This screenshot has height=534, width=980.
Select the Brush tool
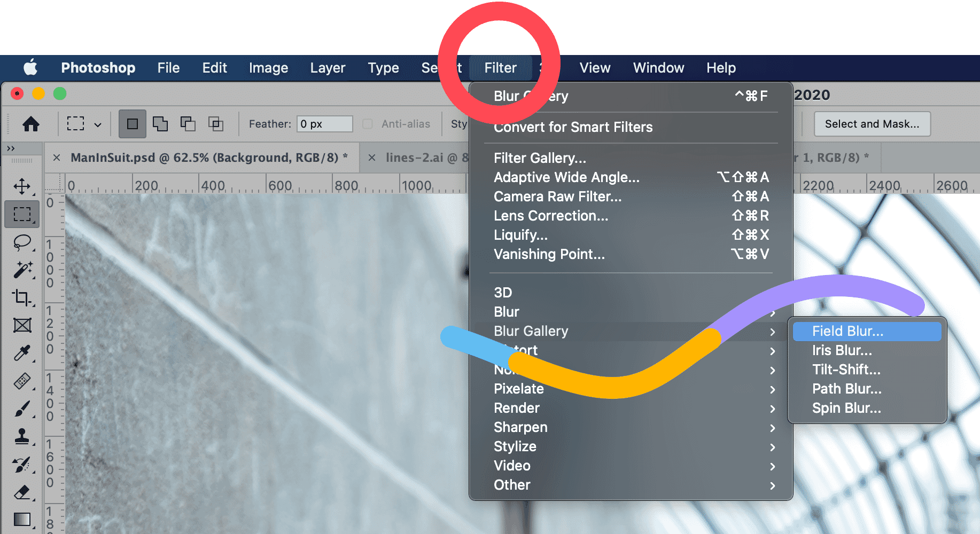(22, 409)
